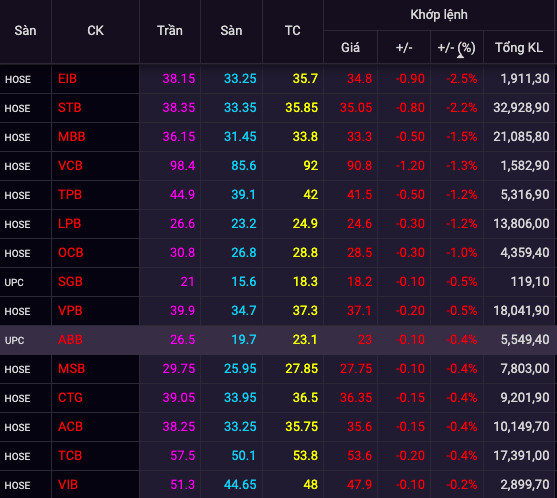Click EIB change percent -2.5%

pyautogui.click(x=462, y=79)
